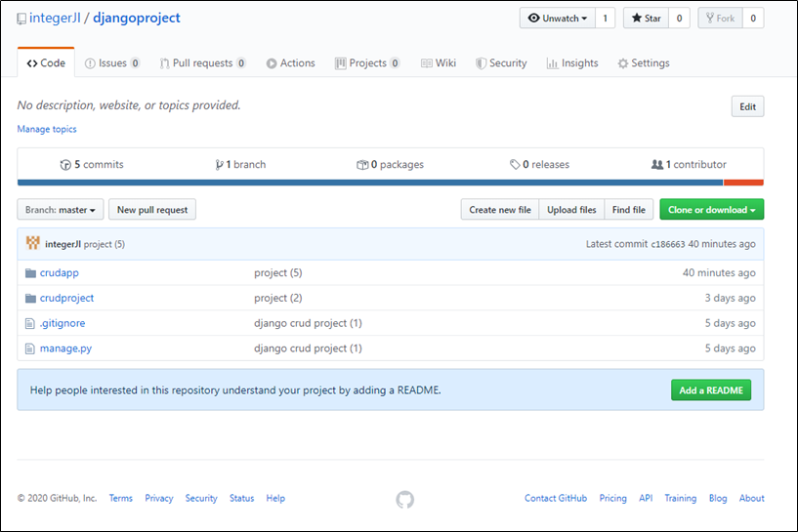Open the API footer link

point(646,499)
